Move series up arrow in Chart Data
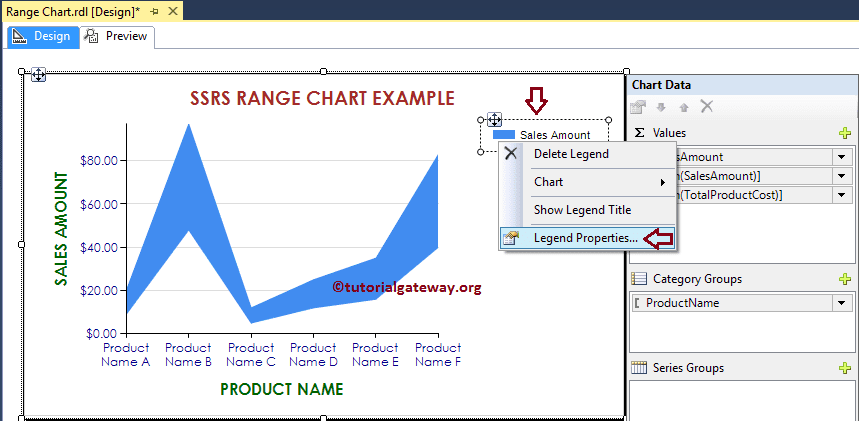Viewport: 859px width, 421px height. [684, 107]
